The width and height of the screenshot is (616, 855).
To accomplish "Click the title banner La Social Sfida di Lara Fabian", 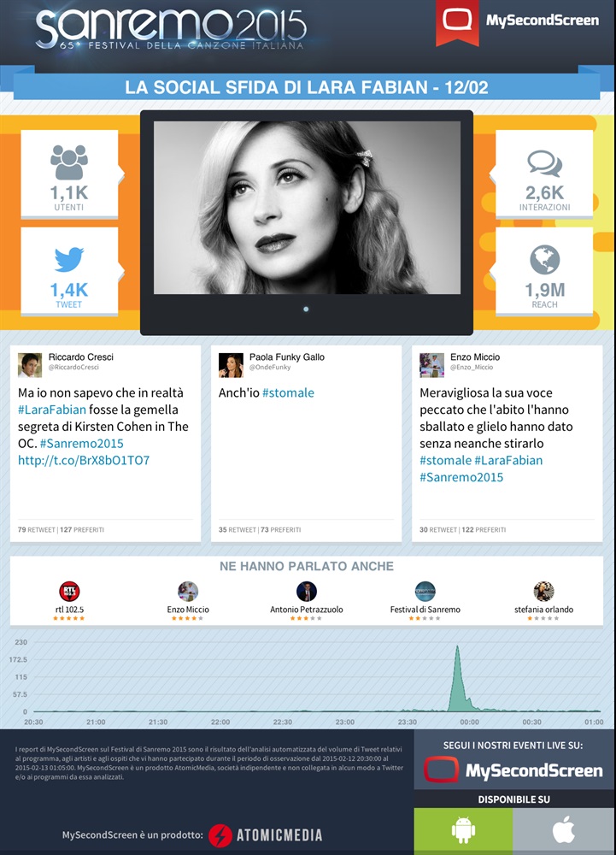I will pos(307,87).
